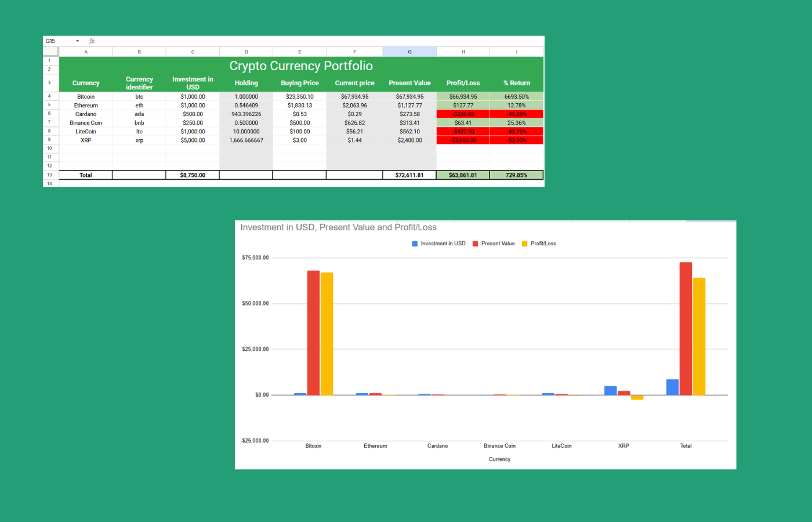
Task: Click the Currency axis label below the chart
Action: click(499, 459)
